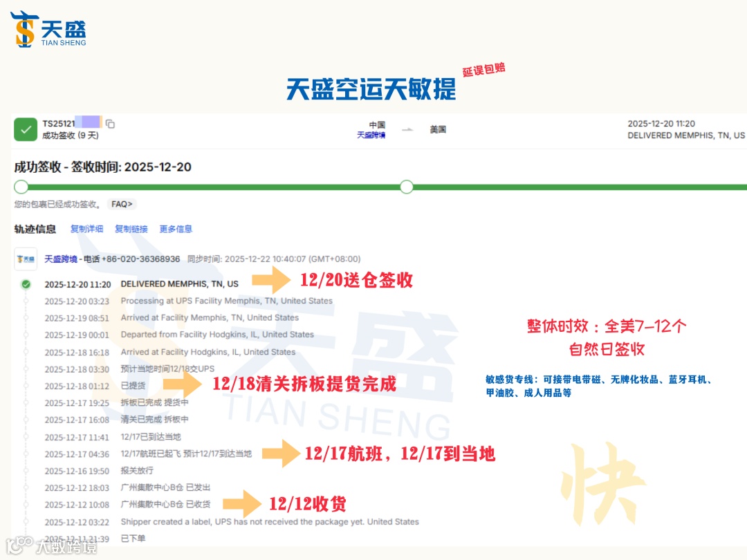Screen dimensions: 747x560
Task: Open the FAQ> button
Action: pyautogui.click(x=122, y=204)
